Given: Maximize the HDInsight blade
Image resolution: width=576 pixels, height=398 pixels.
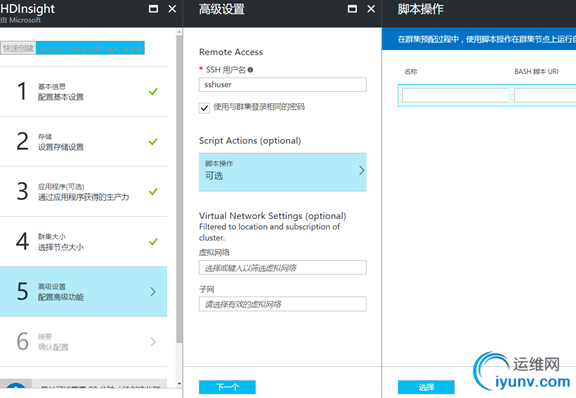Looking at the screenshot, I should pyautogui.click(x=153, y=9).
